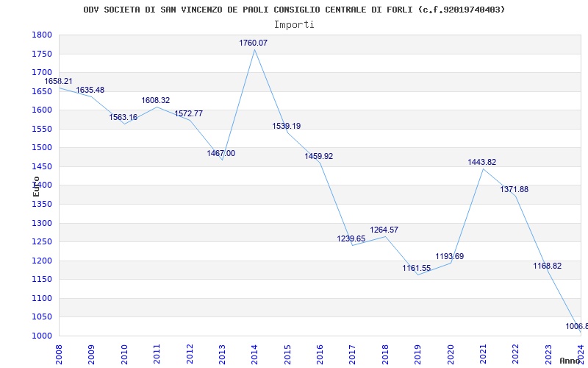Click the 2023 x-axis year label
The image size is (588, 368).
click(x=548, y=354)
